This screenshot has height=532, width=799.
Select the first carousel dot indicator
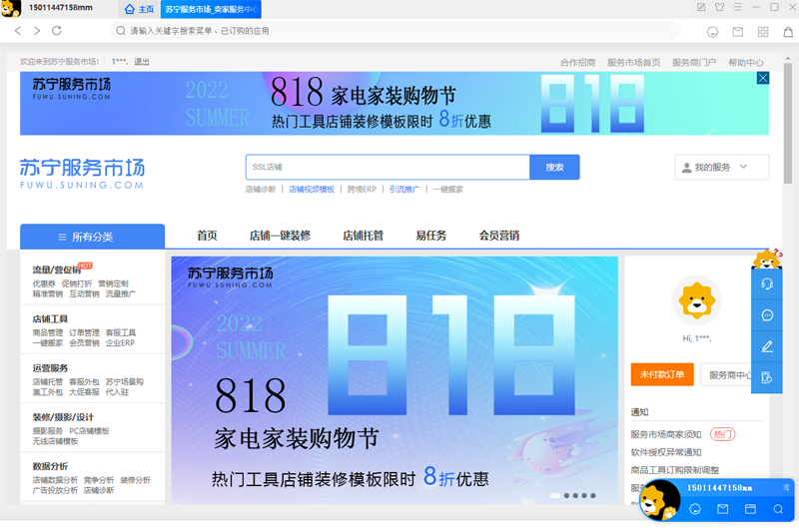point(555,495)
